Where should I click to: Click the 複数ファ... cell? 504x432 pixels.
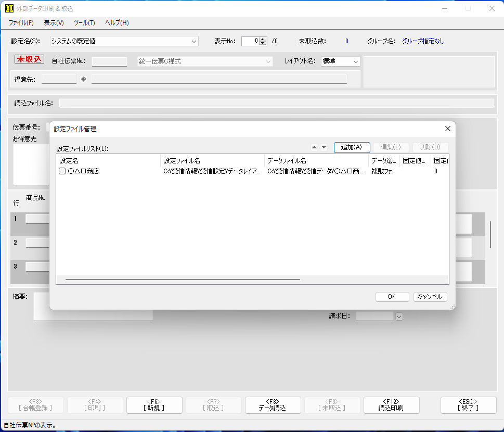pyautogui.click(x=383, y=171)
